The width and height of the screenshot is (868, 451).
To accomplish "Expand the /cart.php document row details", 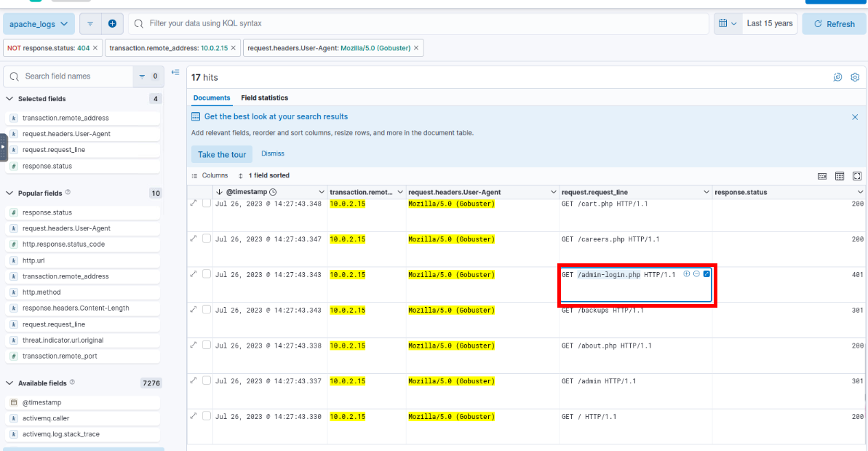I will (194, 204).
